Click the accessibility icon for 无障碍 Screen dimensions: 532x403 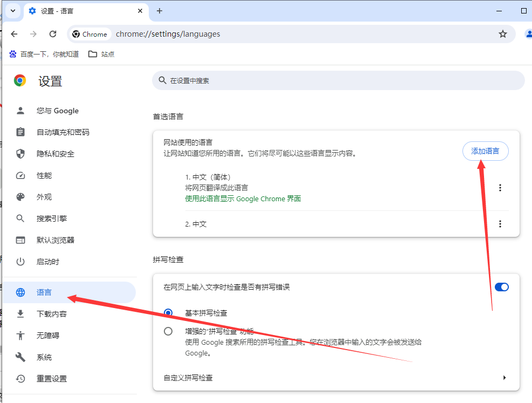pos(20,336)
